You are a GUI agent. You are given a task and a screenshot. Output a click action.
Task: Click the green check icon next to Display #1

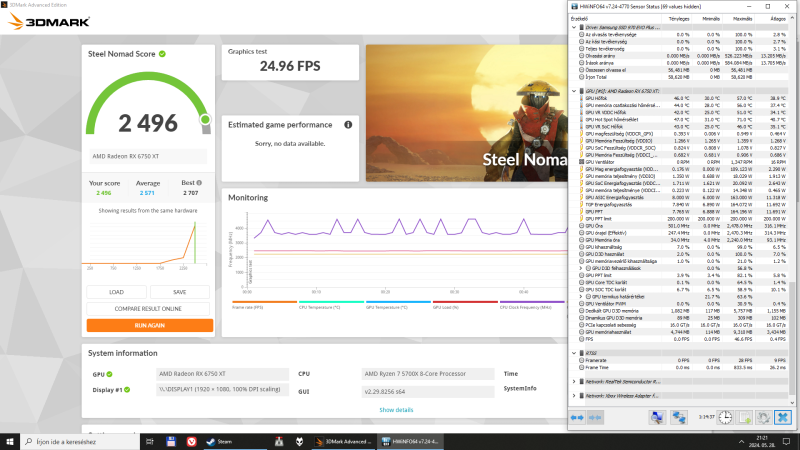(x=127, y=390)
